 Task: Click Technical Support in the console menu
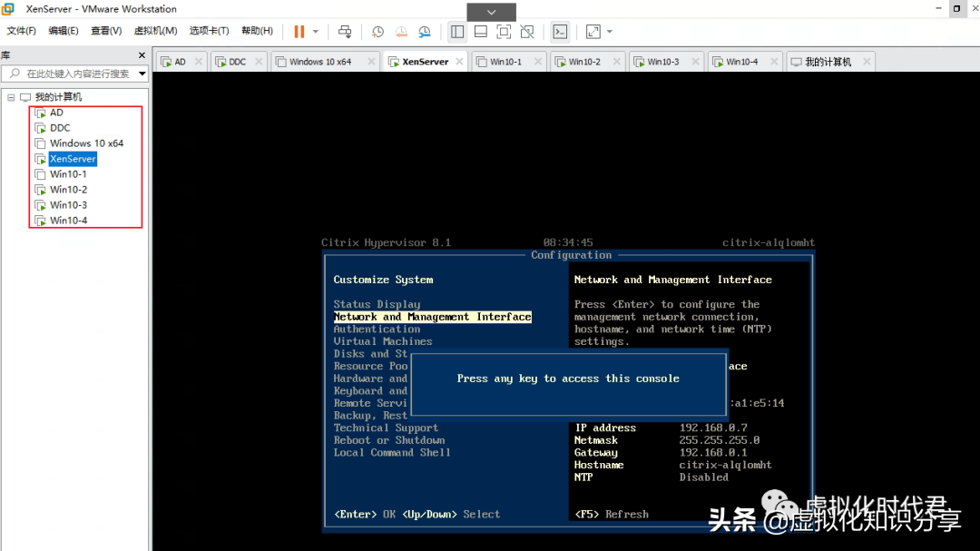click(x=387, y=428)
